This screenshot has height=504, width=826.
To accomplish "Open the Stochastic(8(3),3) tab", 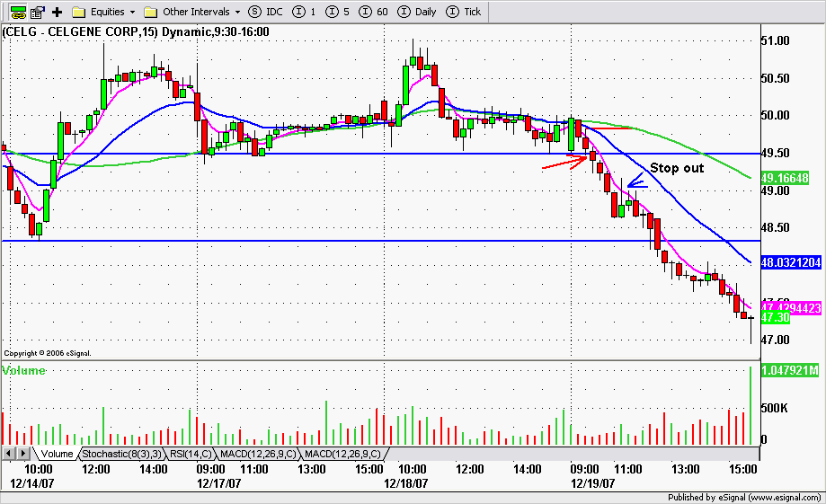I will [x=121, y=454].
